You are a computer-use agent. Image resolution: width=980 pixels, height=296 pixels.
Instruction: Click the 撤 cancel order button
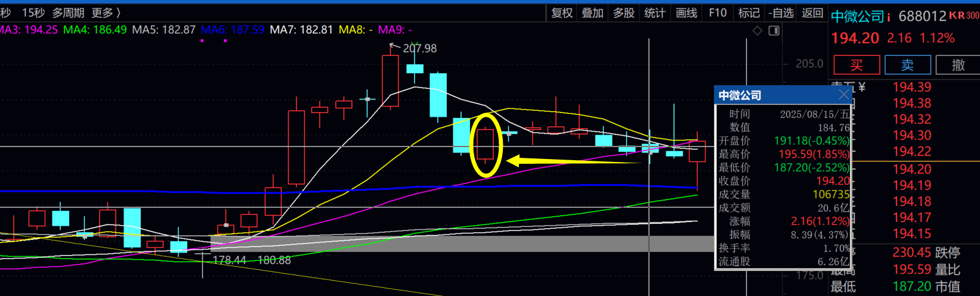(x=958, y=65)
